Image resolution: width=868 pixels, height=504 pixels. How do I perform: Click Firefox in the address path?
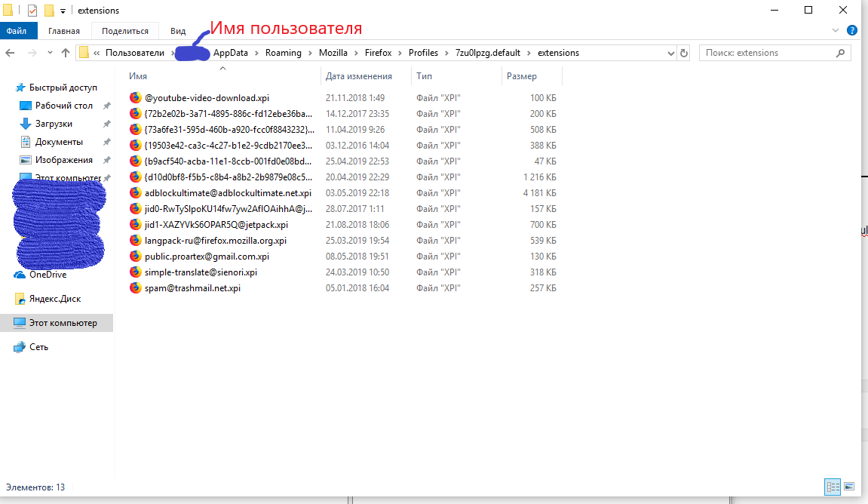pos(378,53)
